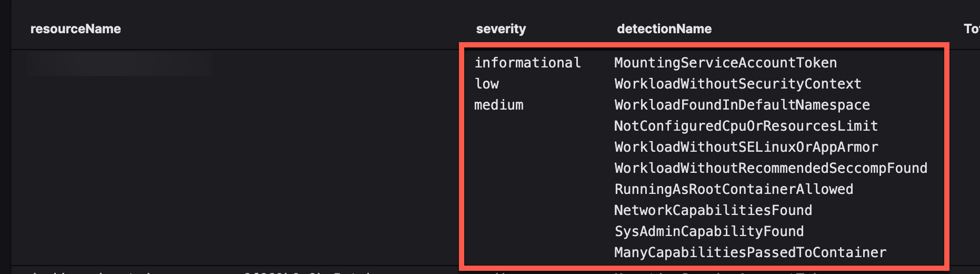Click SysAdminCapabilityFound detection entry
The image size is (980, 274).
pyautogui.click(x=709, y=231)
